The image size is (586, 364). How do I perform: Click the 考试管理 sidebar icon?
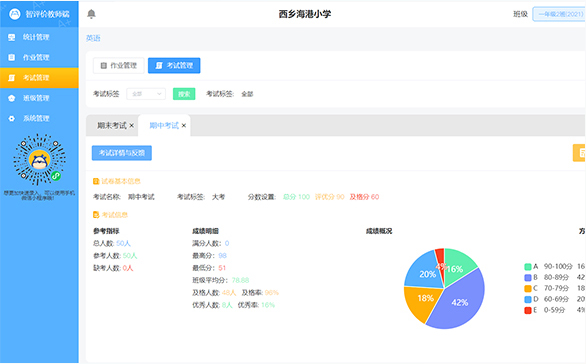coord(12,78)
